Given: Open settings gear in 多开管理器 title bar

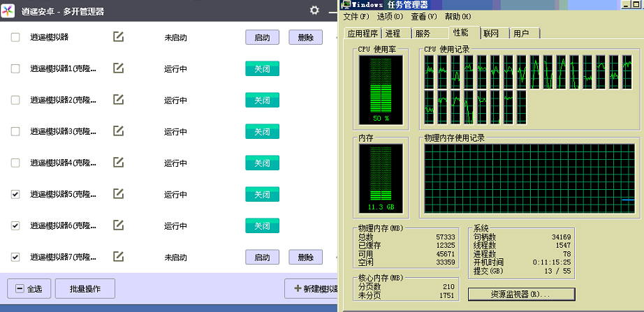Looking at the screenshot, I should (314, 10).
